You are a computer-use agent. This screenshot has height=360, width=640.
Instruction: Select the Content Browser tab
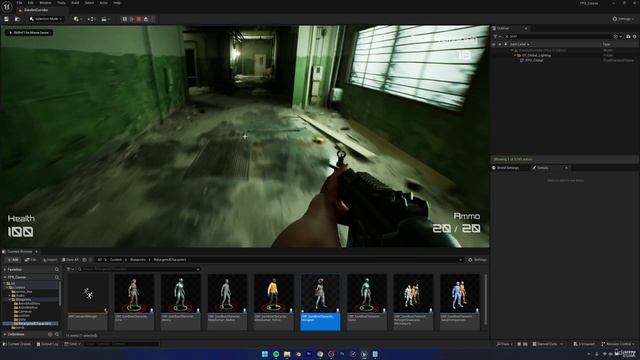coord(20,251)
